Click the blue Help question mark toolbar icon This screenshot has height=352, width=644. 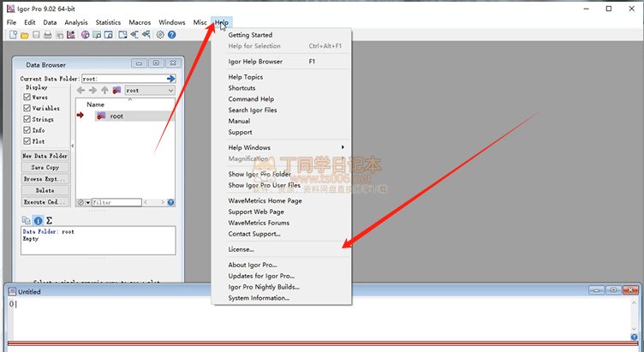point(172,35)
